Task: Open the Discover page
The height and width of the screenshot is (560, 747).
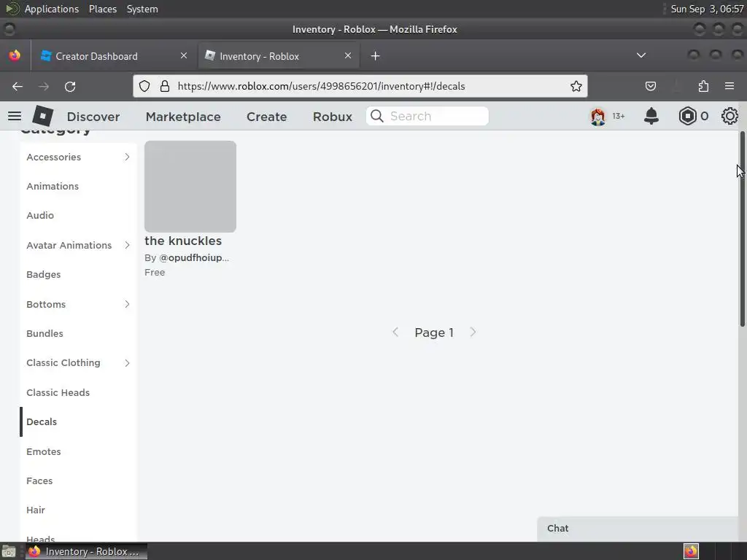Action: coord(93,117)
